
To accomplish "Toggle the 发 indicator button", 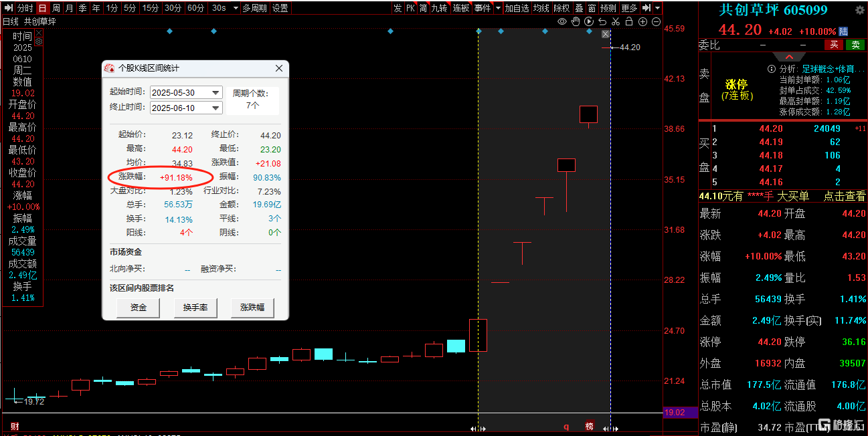I will [398, 8].
